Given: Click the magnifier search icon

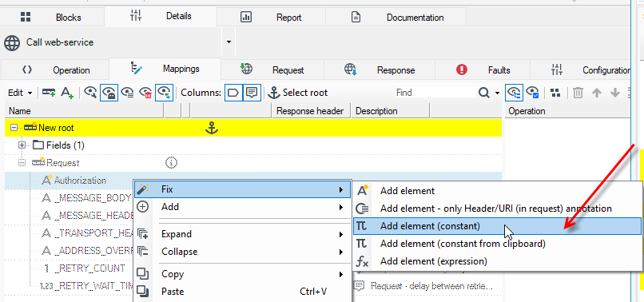Looking at the screenshot, I should pyautogui.click(x=484, y=93).
